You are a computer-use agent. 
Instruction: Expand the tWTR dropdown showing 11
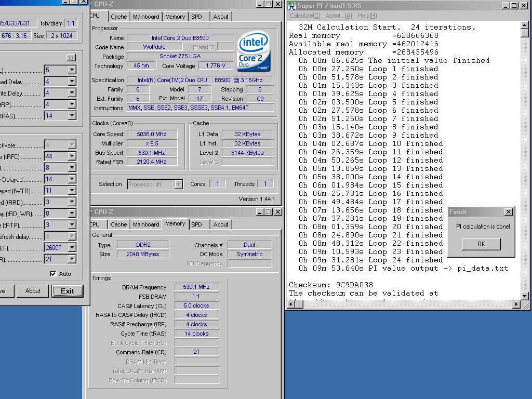[72, 191]
